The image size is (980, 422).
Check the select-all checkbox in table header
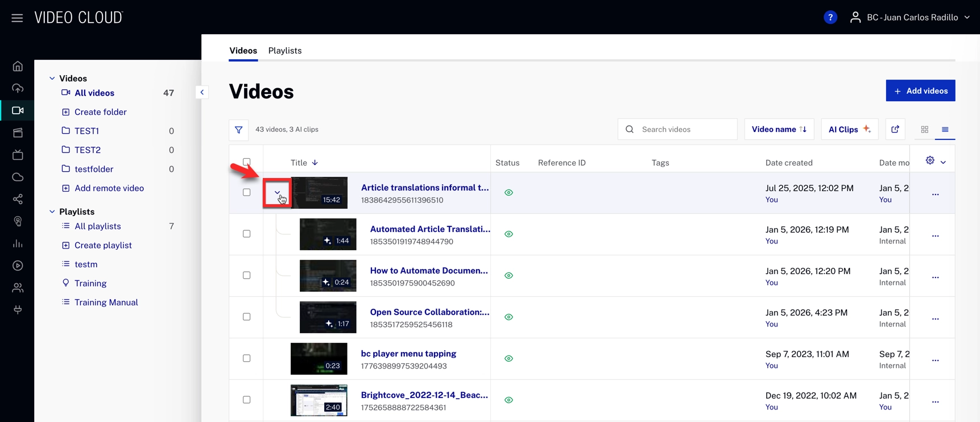tap(246, 162)
